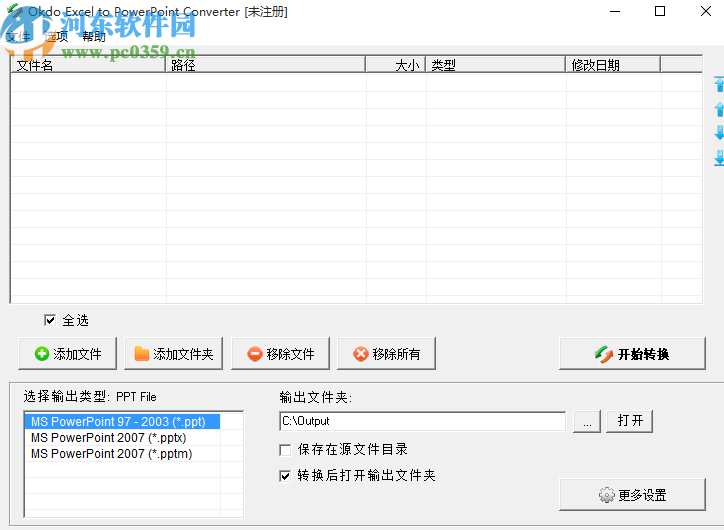Start conversion with 开始转换 button
This screenshot has height=530, width=724.
(632, 354)
